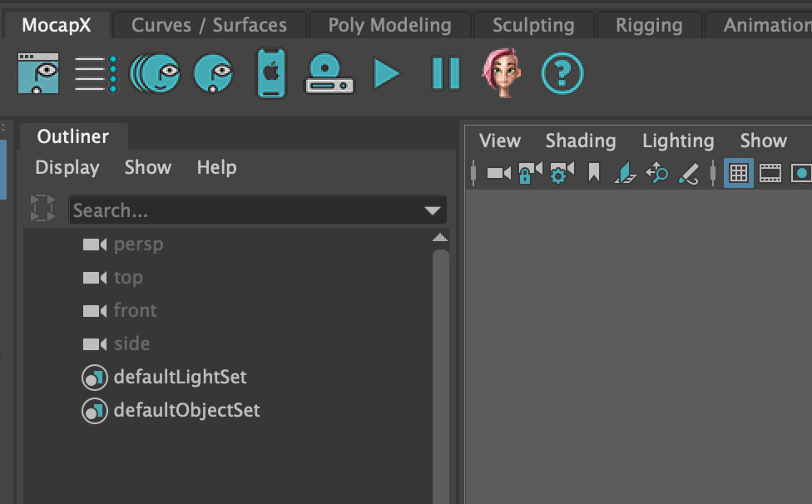Screen dimensions: 812x504
Task: Toggle the Lock Camera viewport icon
Action: pyautogui.click(x=530, y=173)
